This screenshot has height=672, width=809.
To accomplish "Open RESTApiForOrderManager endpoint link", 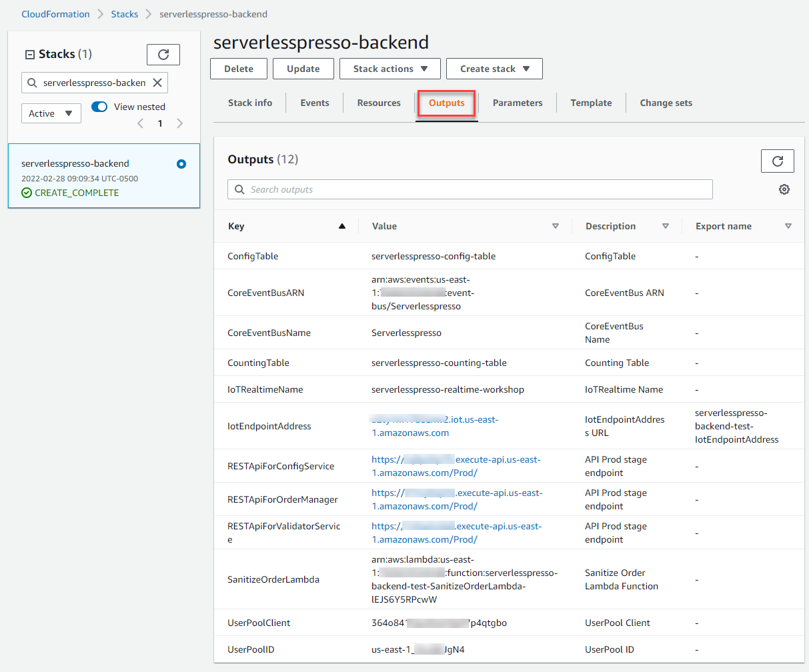I will (457, 499).
